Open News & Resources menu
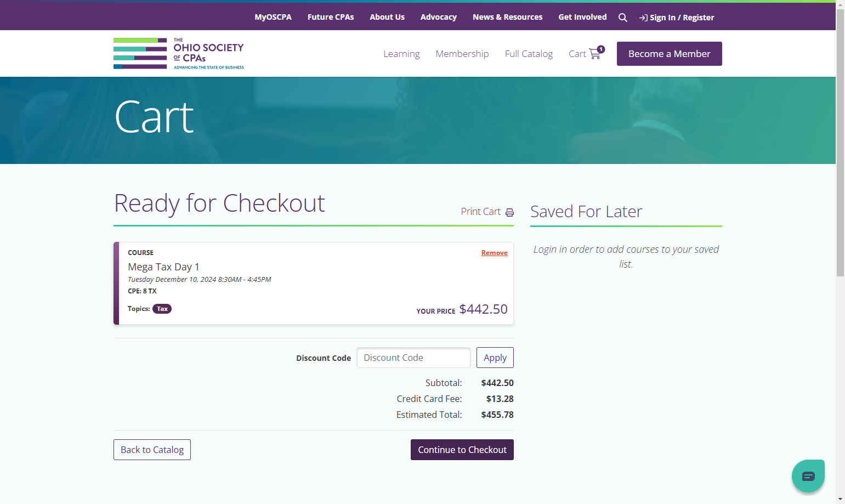Screen dimensions: 845x504 tap(508, 17)
